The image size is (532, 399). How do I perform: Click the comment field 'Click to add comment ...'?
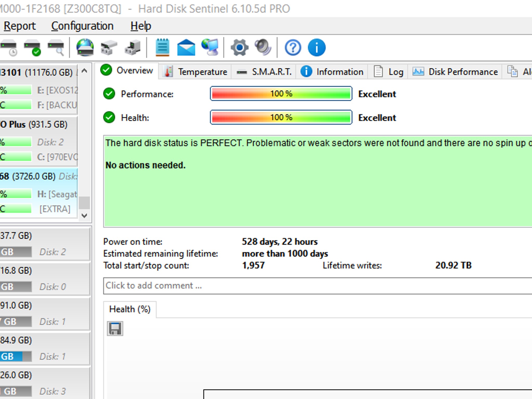pyautogui.click(x=317, y=286)
